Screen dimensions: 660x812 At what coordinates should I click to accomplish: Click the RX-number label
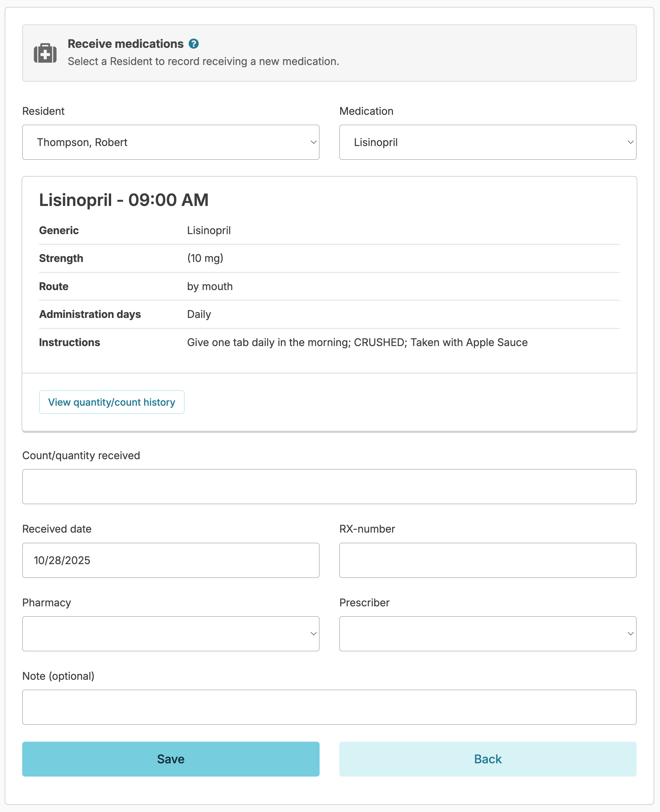[x=367, y=529]
